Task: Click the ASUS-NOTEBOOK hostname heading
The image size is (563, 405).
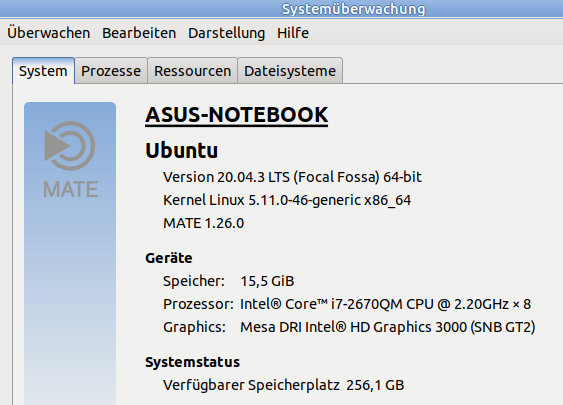Action: point(237,115)
